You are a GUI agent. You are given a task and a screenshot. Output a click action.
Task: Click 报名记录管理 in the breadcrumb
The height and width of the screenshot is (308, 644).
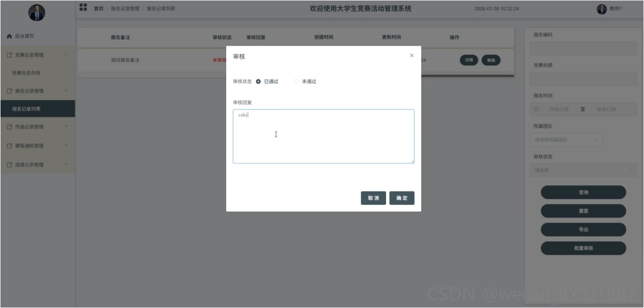(x=125, y=9)
